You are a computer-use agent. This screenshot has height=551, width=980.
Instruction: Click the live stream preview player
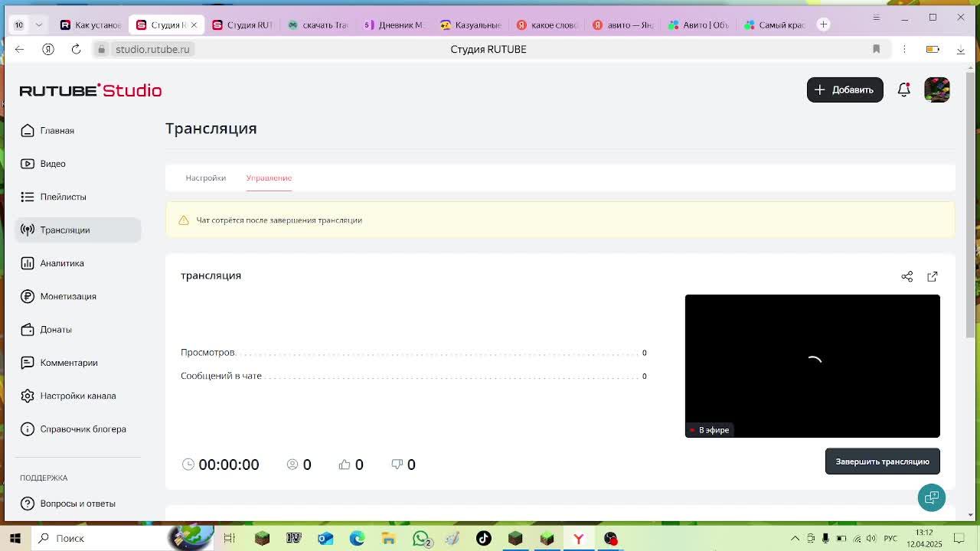click(812, 366)
